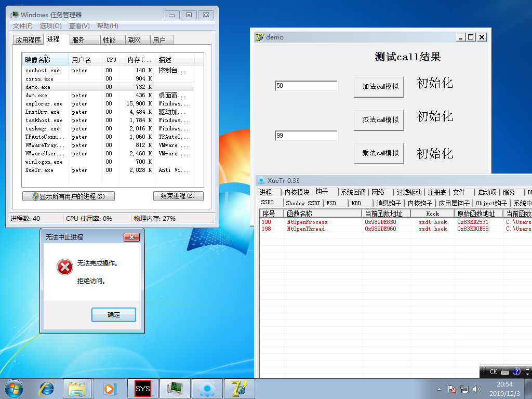Sort XueTr list by 函数名称 header
Screen dimensions: 532x399
tap(323, 214)
